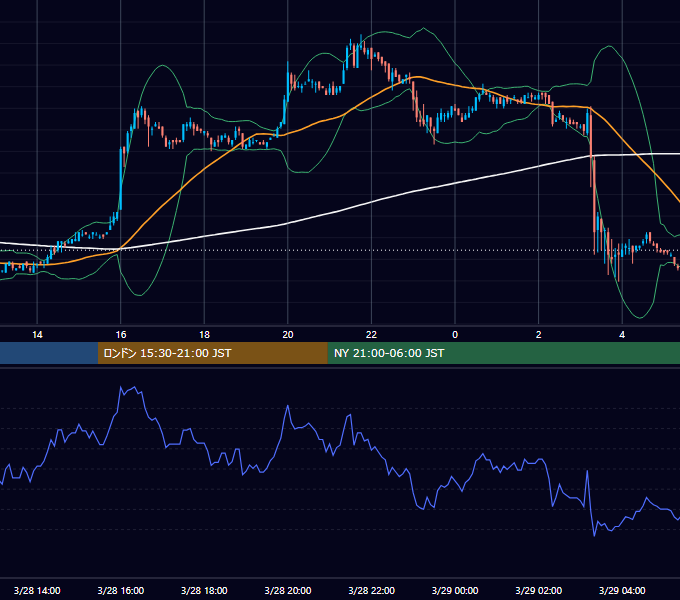Select the 18 hour axis label
The image size is (680, 600).
click(x=204, y=335)
